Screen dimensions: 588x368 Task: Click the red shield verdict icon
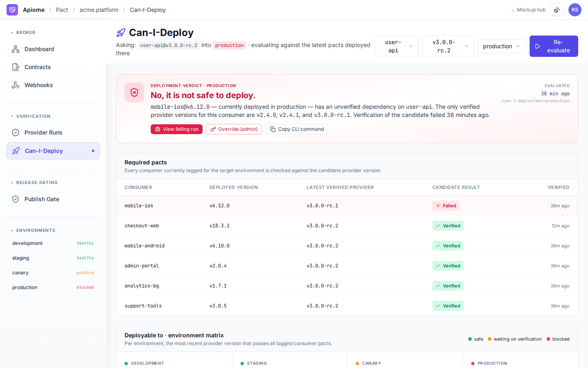click(x=134, y=92)
